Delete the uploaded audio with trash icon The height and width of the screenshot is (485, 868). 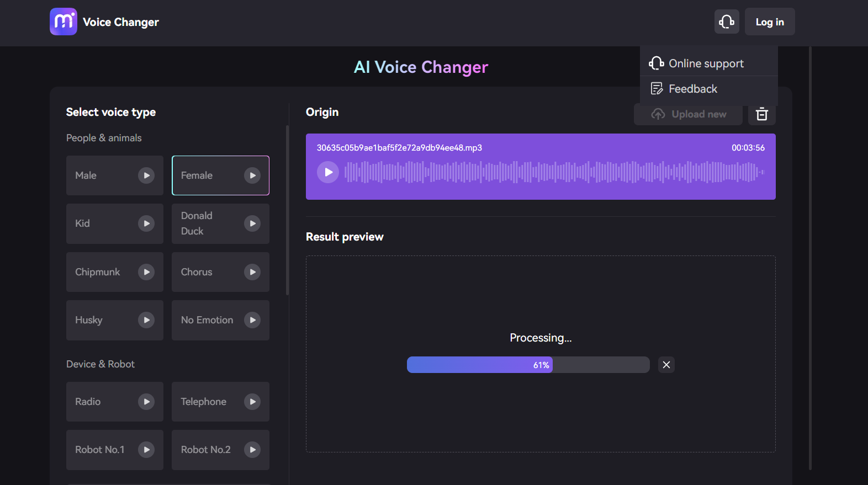point(762,114)
